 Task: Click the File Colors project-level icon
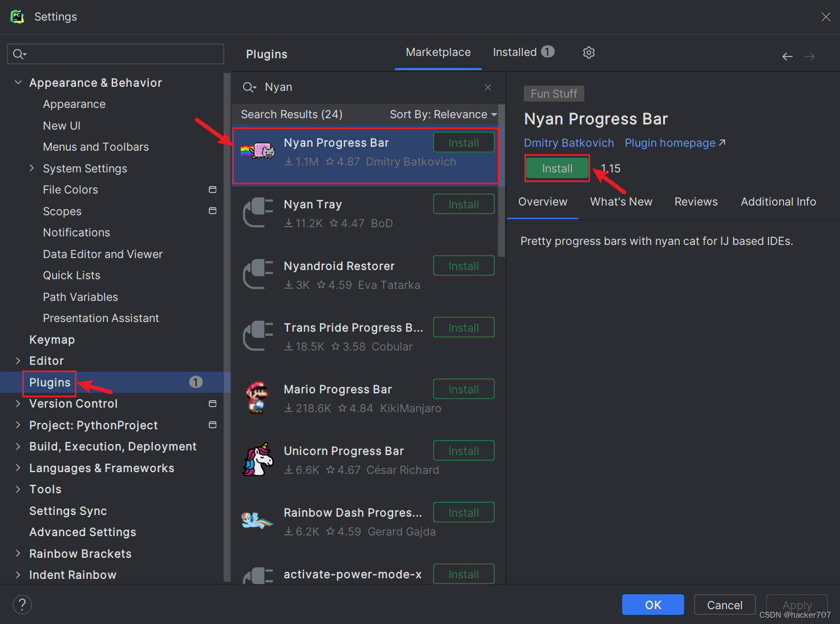coord(213,190)
